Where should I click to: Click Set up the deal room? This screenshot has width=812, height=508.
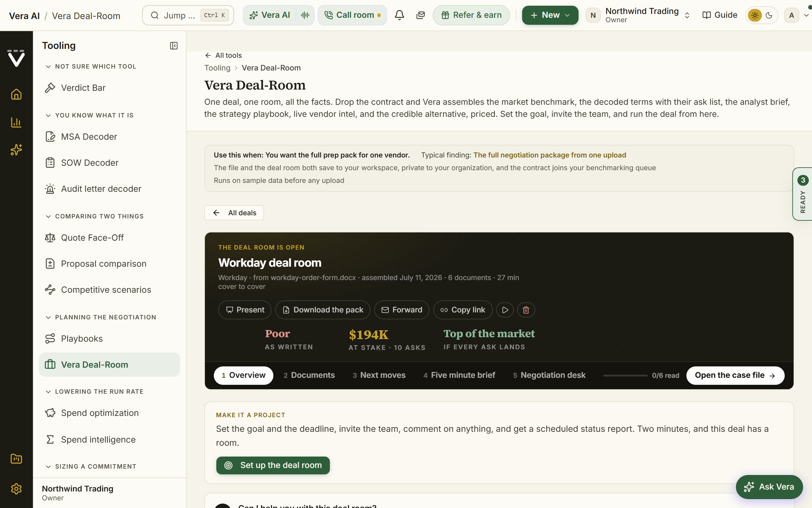273,465
